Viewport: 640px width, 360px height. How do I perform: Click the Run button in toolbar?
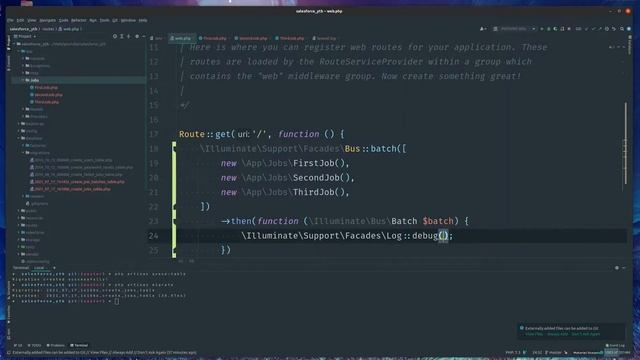[x=542, y=29]
